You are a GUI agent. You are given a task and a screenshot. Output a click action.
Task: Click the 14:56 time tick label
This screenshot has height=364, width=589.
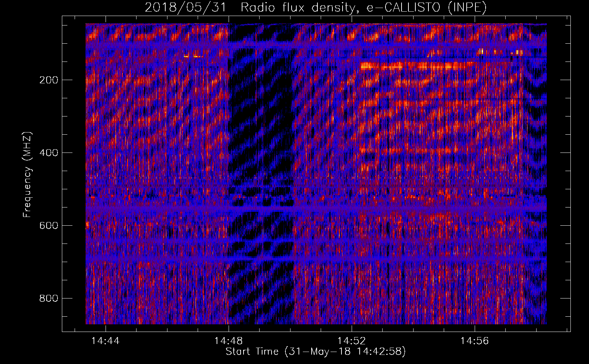(474, 341)
